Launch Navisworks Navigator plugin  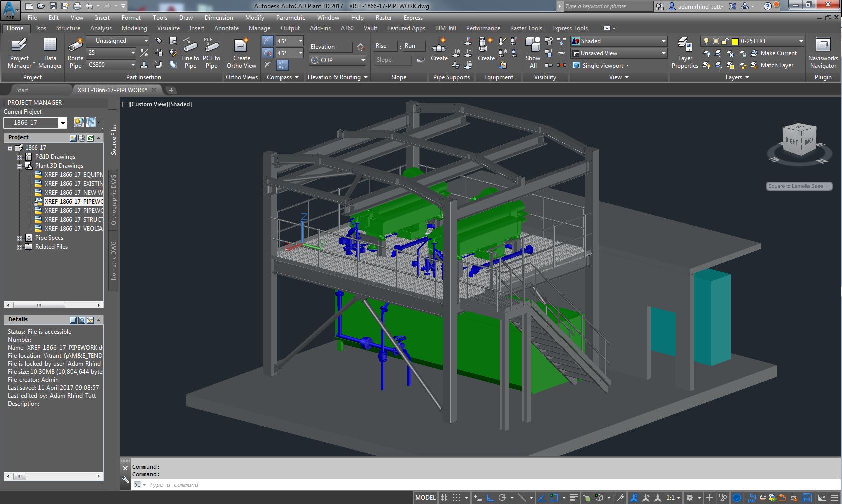pos(823,53)
